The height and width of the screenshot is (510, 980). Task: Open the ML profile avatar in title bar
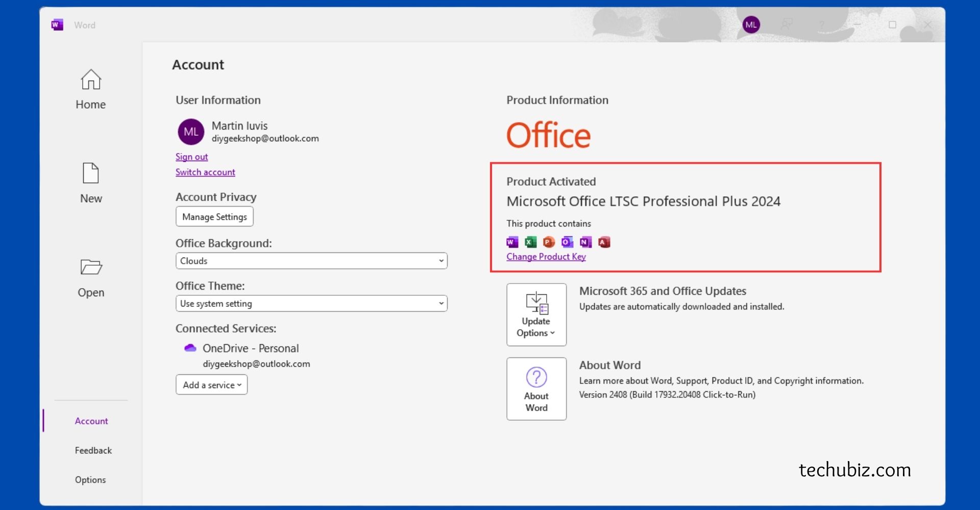pos(751,24)
